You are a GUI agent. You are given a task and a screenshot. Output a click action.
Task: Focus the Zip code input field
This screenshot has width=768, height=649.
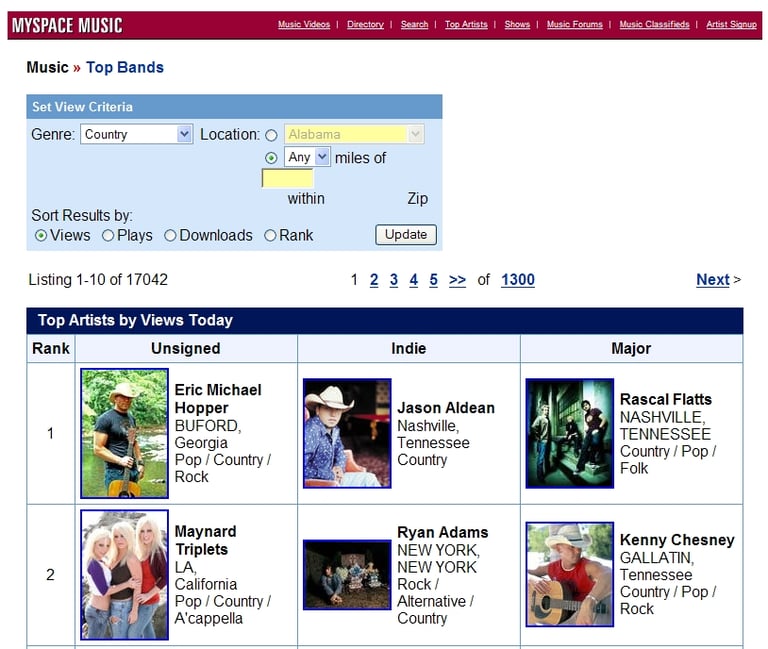[x=288, y=179]
